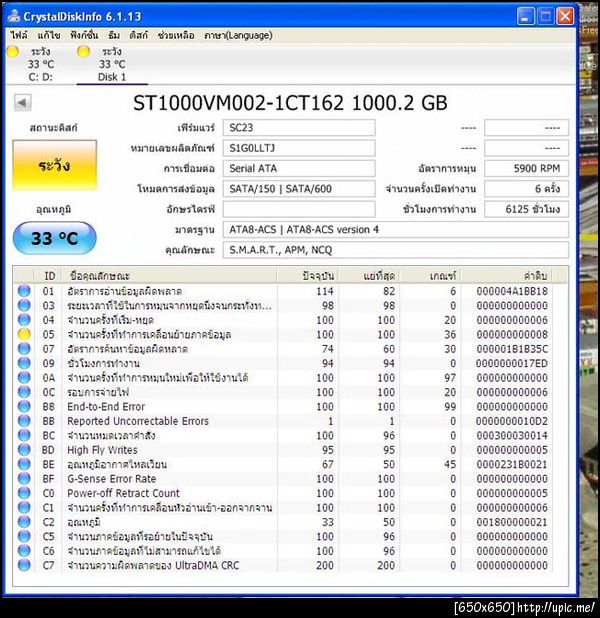Open the ภาษา(Language) menu

tap(238, 35)
